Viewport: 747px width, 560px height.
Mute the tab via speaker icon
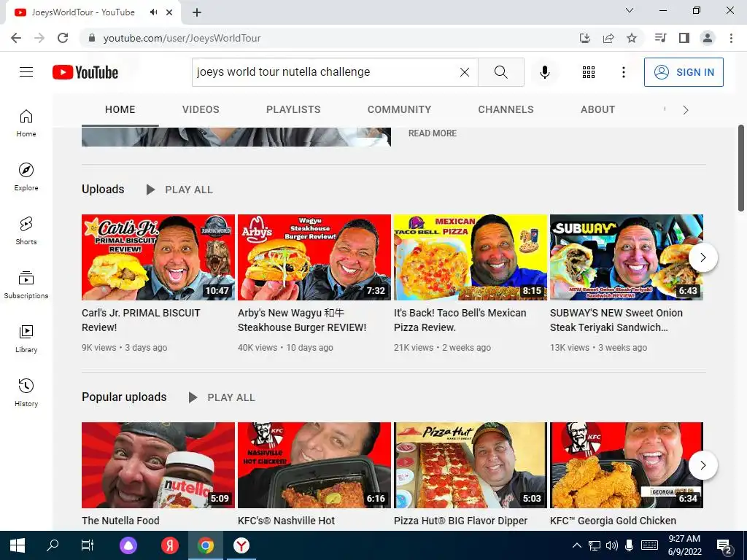[153, 12]
